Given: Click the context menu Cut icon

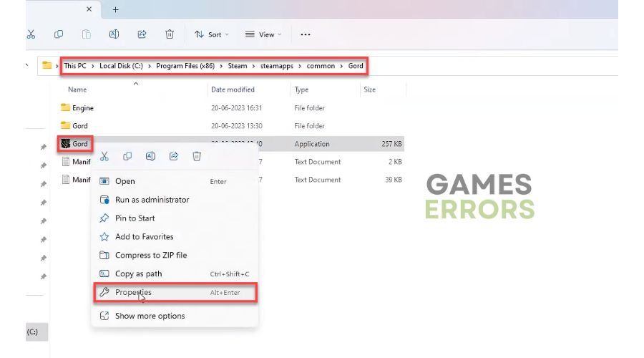Looking at the screenshot, I should [x=104, y=156].
